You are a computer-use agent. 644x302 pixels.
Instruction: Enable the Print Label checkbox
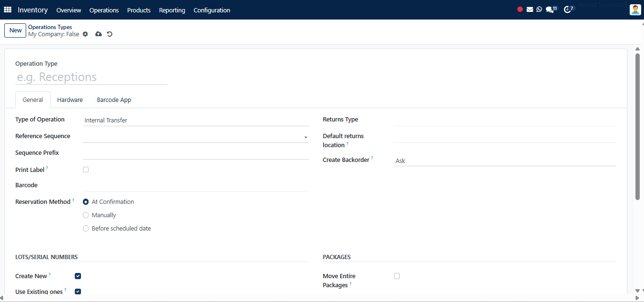pos(86,170)
